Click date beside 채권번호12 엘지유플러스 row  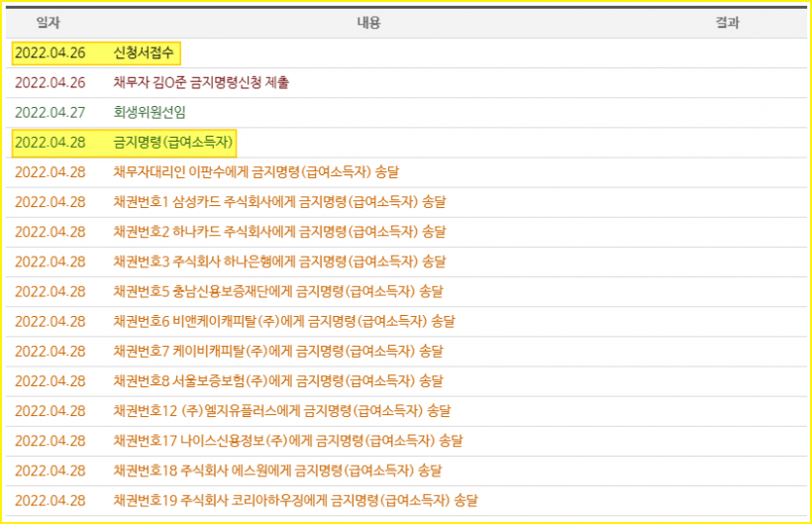coord(51,411)
